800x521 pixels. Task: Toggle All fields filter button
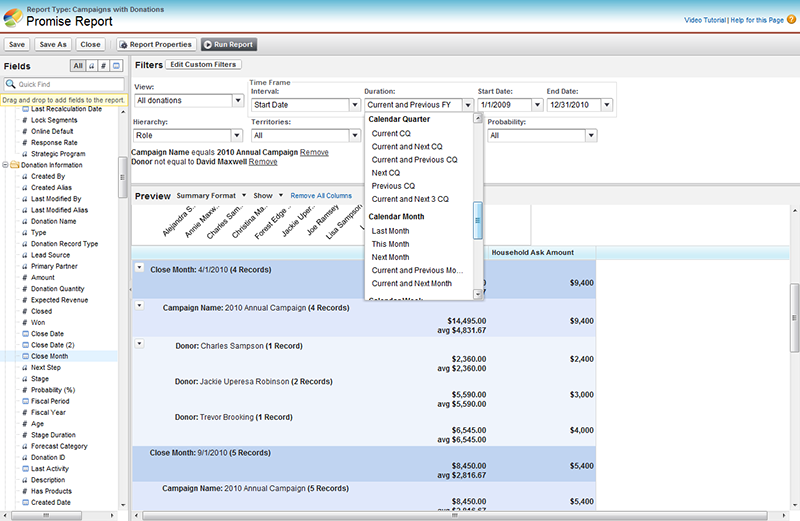[77, 65]
